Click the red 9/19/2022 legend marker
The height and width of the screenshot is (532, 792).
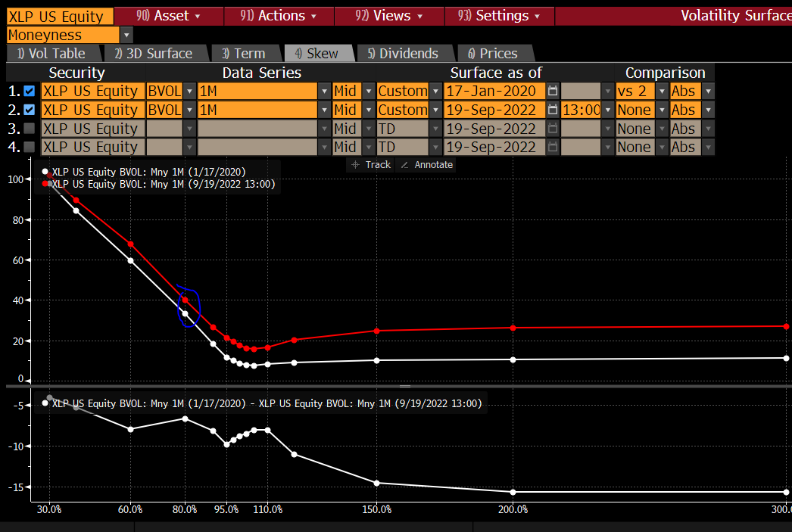click(45, 184)
